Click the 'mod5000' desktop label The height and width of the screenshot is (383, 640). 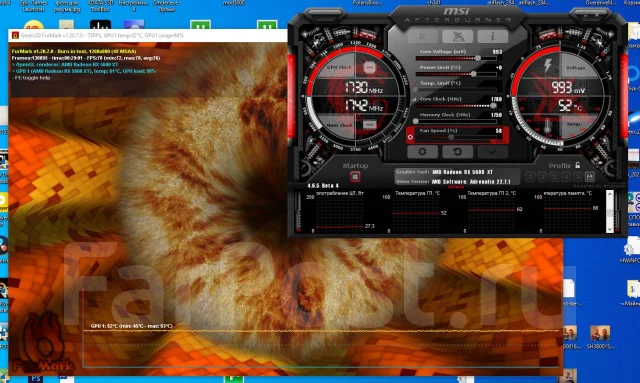(234, 3)
